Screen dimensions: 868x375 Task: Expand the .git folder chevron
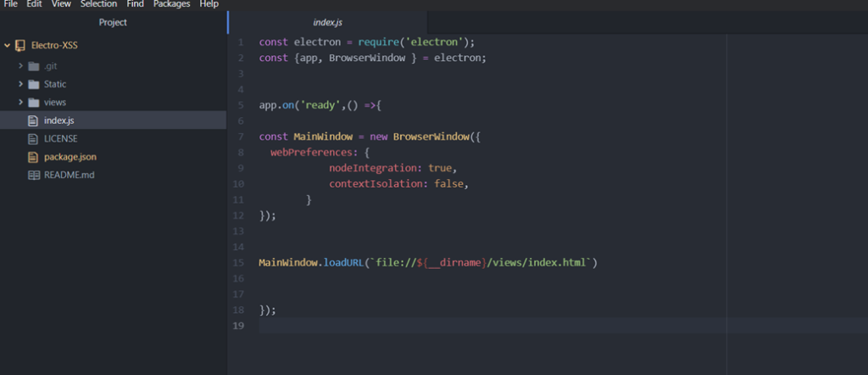point(20,66)
